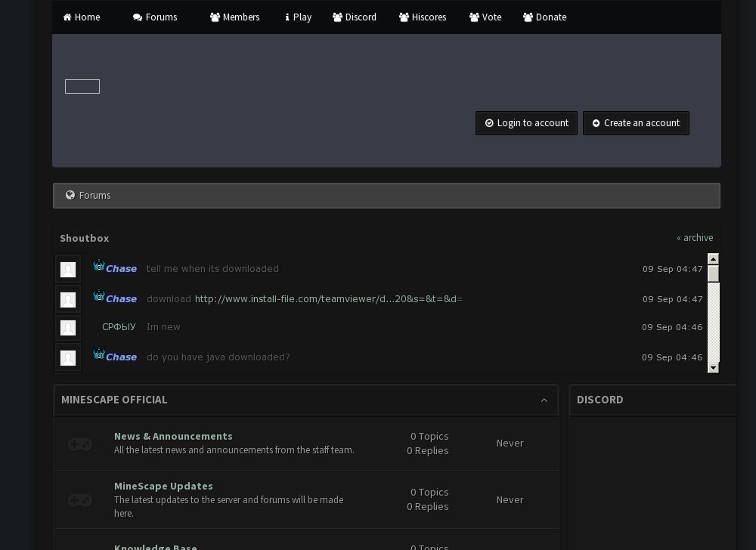Click the gamepad icon beside News & Announcements
This screenshot has height=550, width=756.
(80, 444)
